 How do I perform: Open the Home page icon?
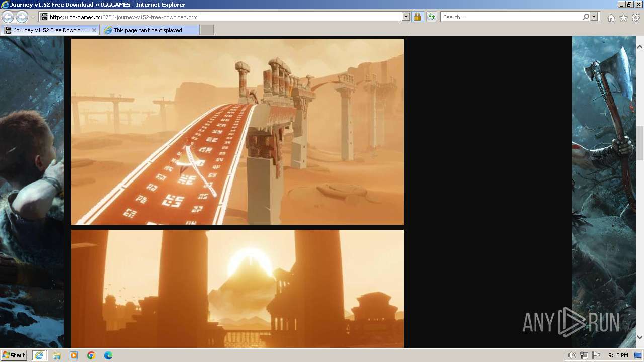611,18
